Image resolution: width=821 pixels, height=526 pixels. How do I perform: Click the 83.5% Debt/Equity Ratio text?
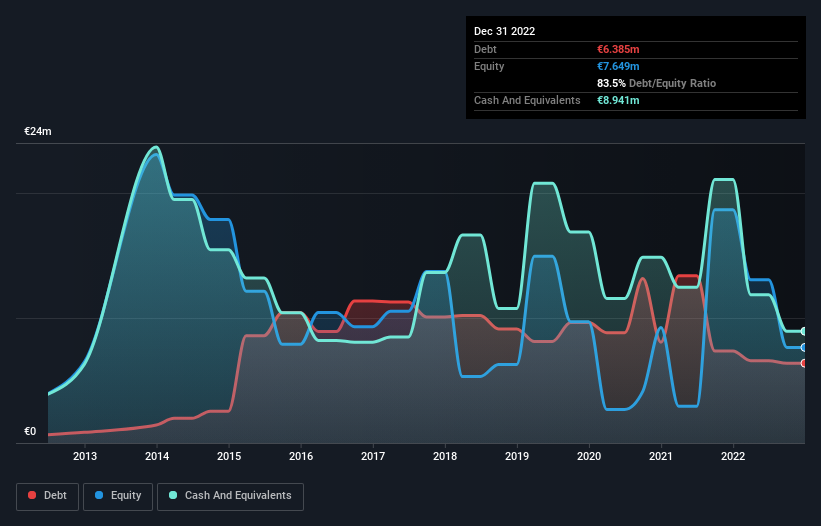coord(656,83)
